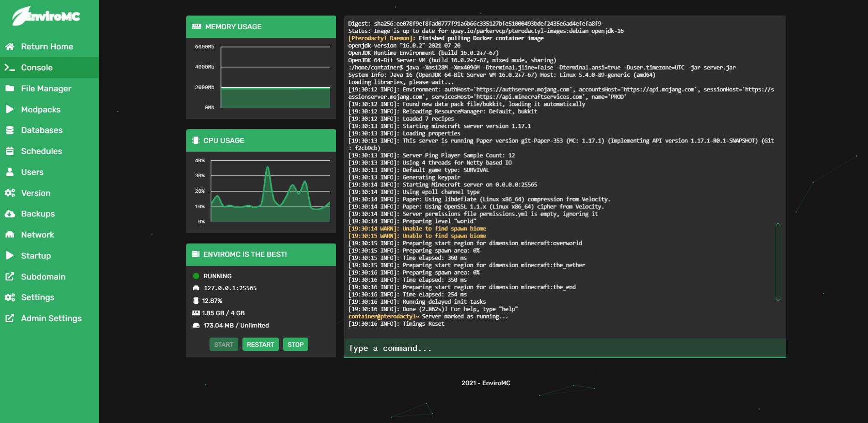Click the File Manager folder icon

(x=10, y=89)
